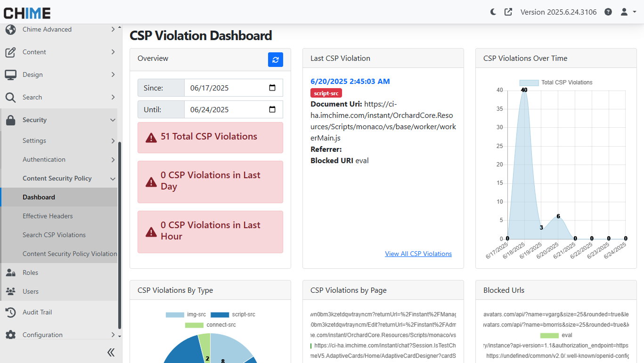Collapse the Security menu chevron
Screen dimensions: 644x363
coord(113,120)
